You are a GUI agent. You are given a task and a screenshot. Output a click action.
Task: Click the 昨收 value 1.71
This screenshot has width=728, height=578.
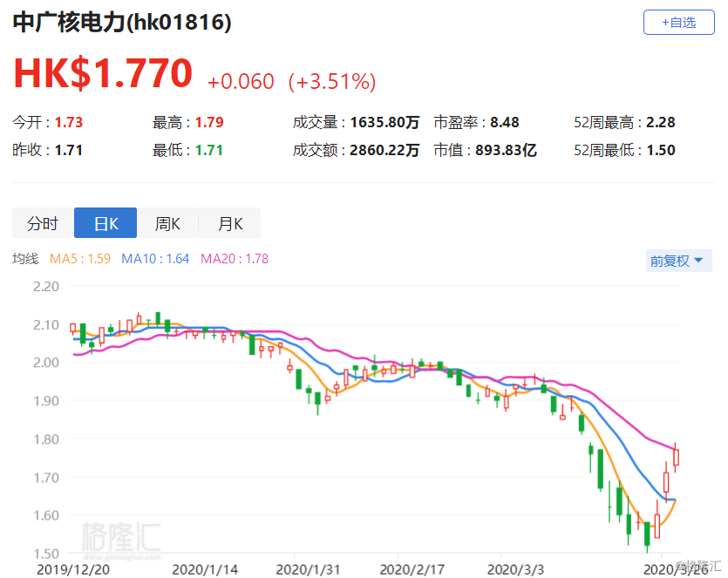pyautogui.click(x=69, y=150)
